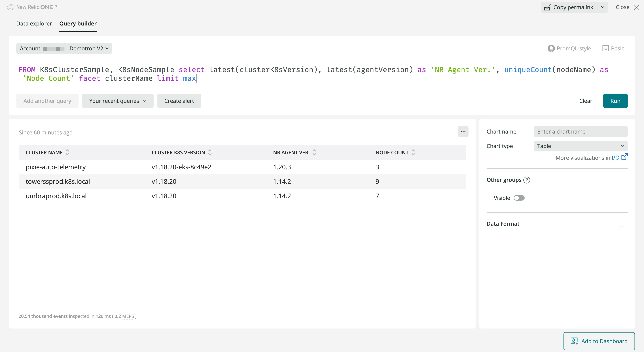Click the Copy permalink share icon
Image resolution: width=644 pixels, height=352 pixels.
(548, 7)
